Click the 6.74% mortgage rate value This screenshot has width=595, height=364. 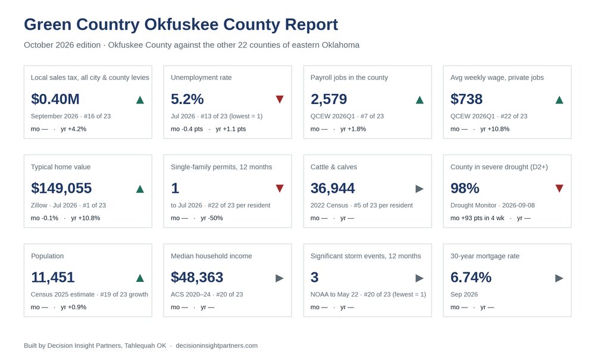[x=471, y=277]
